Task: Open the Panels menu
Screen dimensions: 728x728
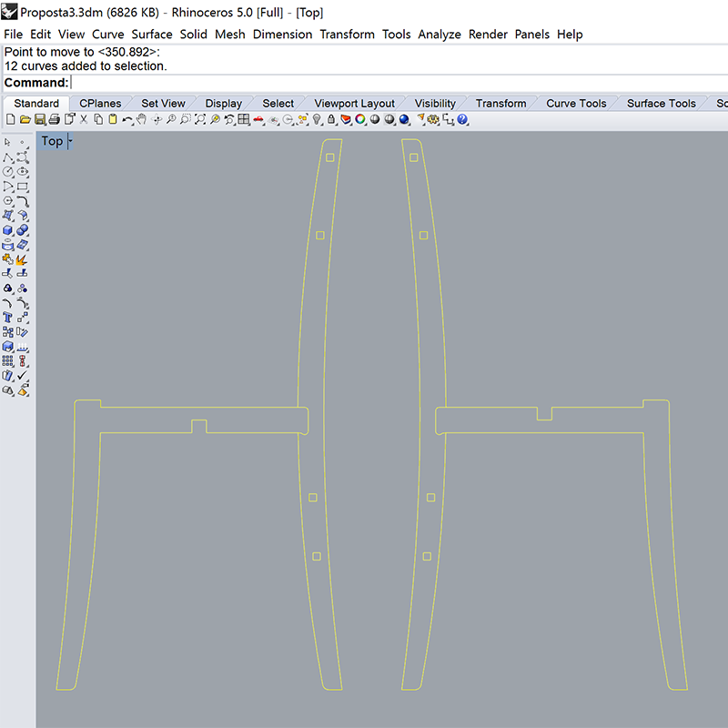Action: 532,35
